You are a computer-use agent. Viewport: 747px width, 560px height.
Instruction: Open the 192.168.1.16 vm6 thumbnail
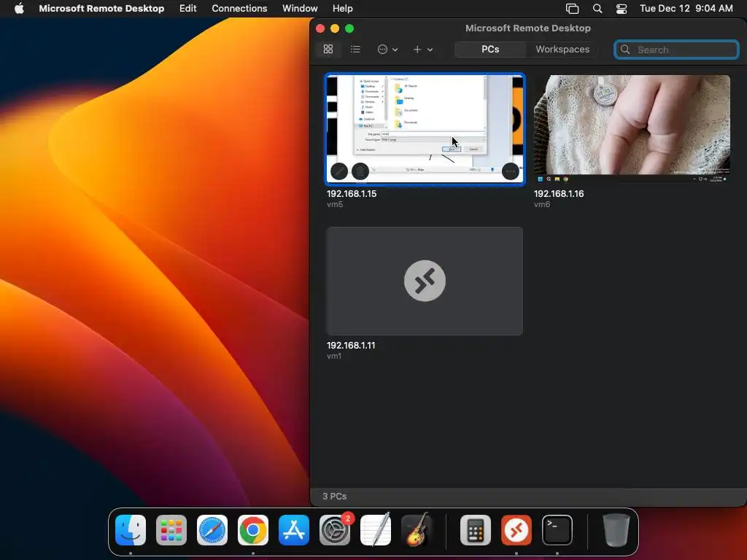coord(632,129)
